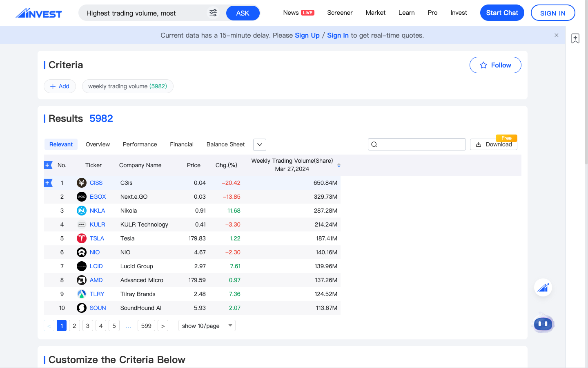Open the floating AI chat assistant bubble
The image size is (588, 368).
[x=543, y=323]
